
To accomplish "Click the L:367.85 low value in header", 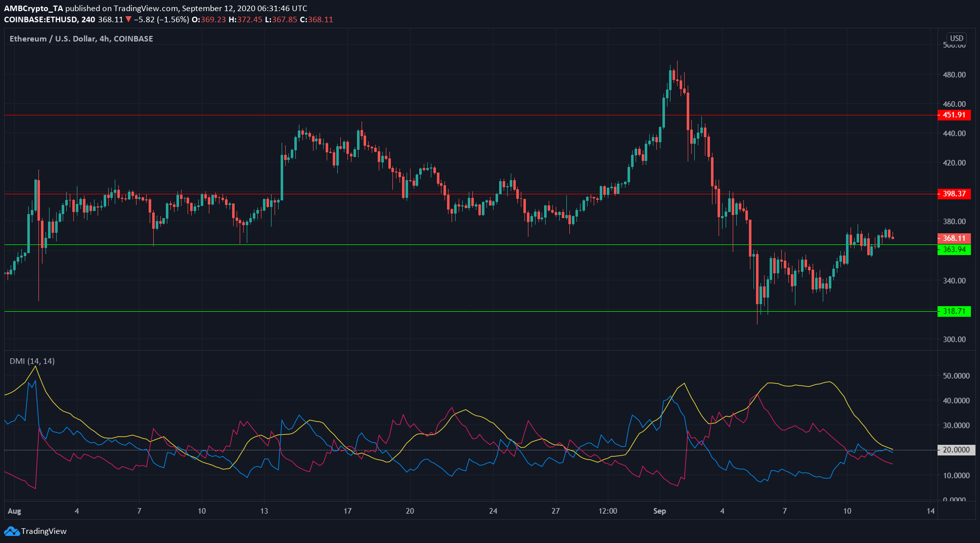I will pos(281,20).
